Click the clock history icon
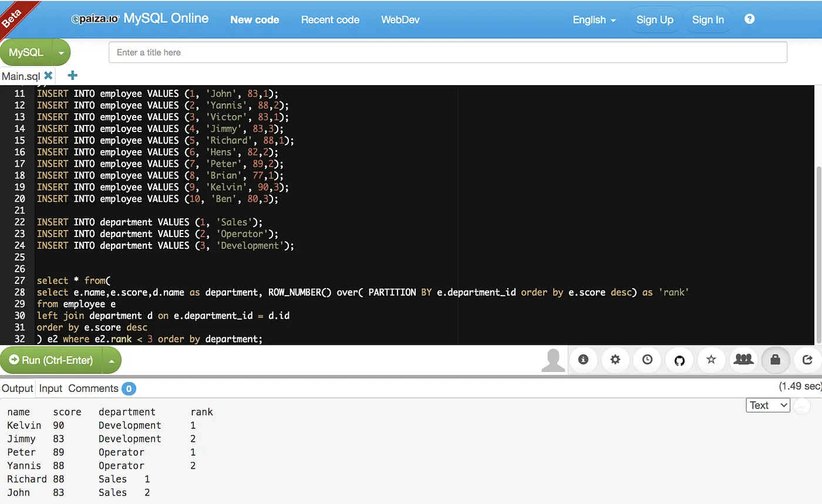 coord(647,360)
